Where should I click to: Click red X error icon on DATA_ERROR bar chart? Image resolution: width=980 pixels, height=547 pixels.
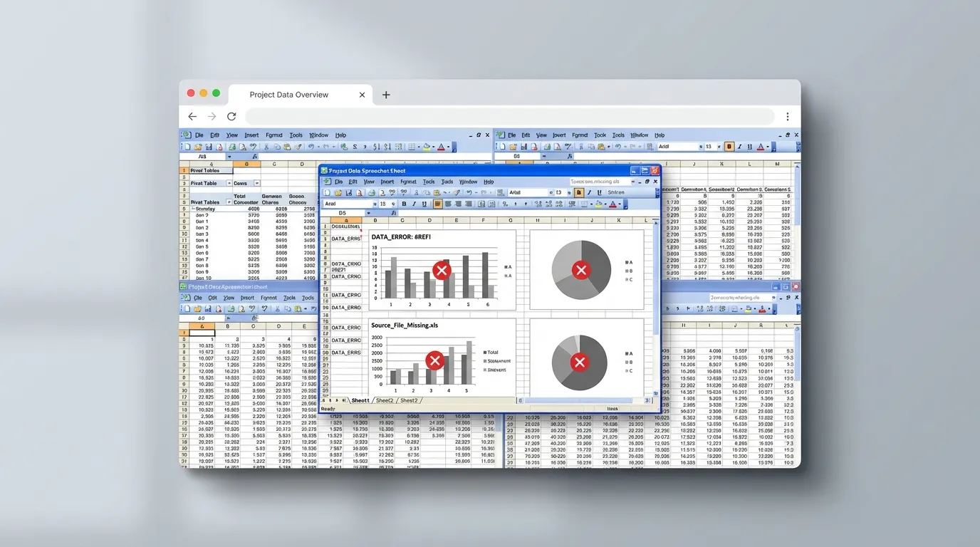tap(442, 270)
